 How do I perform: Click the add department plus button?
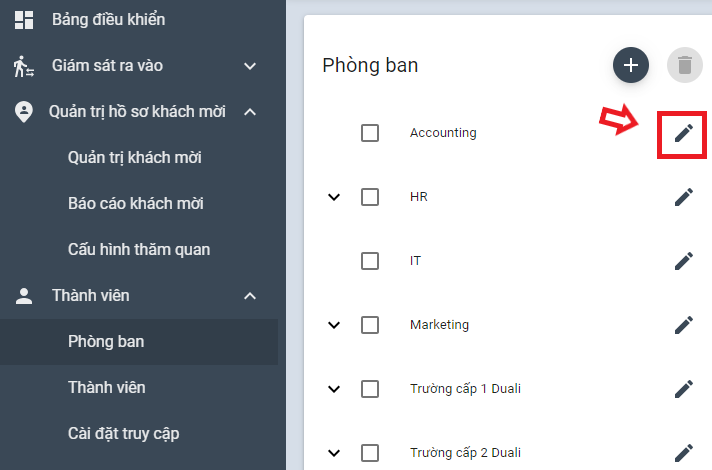(631, 66)
